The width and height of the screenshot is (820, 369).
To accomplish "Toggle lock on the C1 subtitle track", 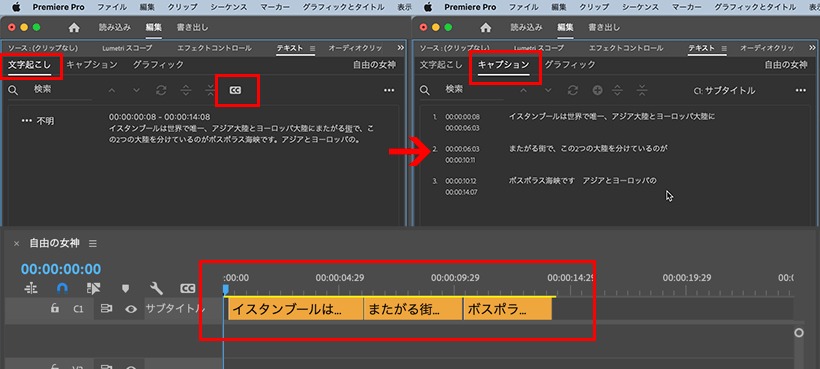I will (x=54, y=309).
